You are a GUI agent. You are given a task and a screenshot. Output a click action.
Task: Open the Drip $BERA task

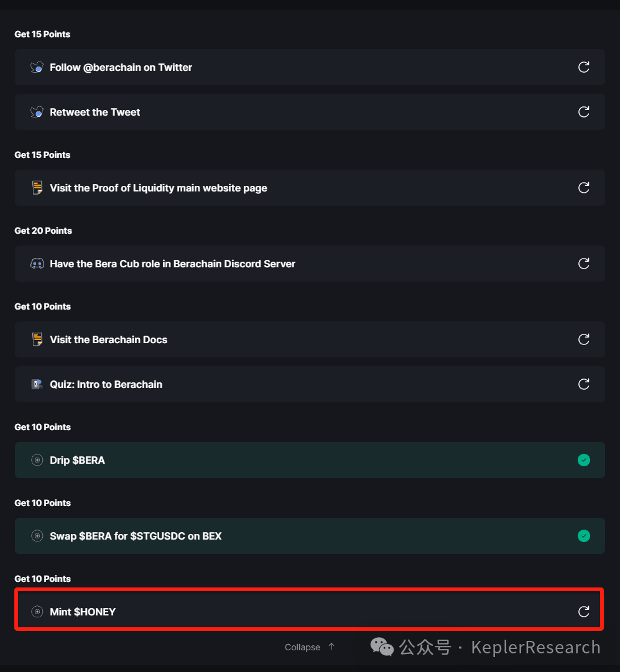click(x=77, y=460)
